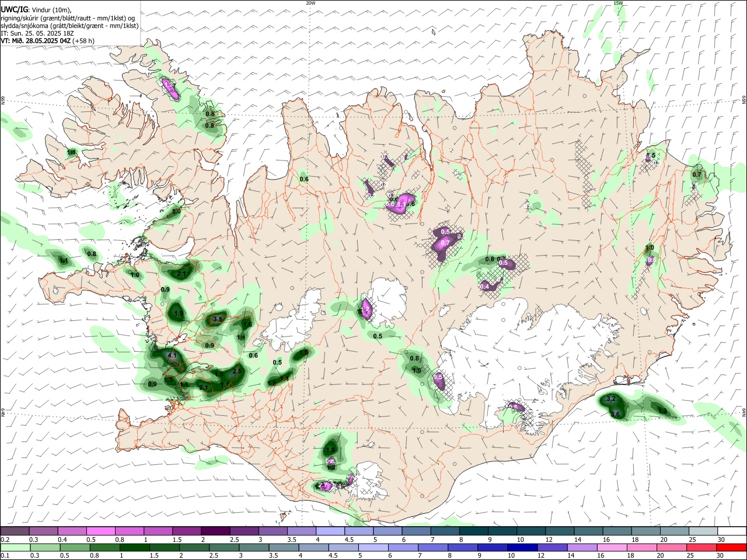Click the darkest purple swatch between 2 and 2.5 in the top legend row

[x=215, y=531]
